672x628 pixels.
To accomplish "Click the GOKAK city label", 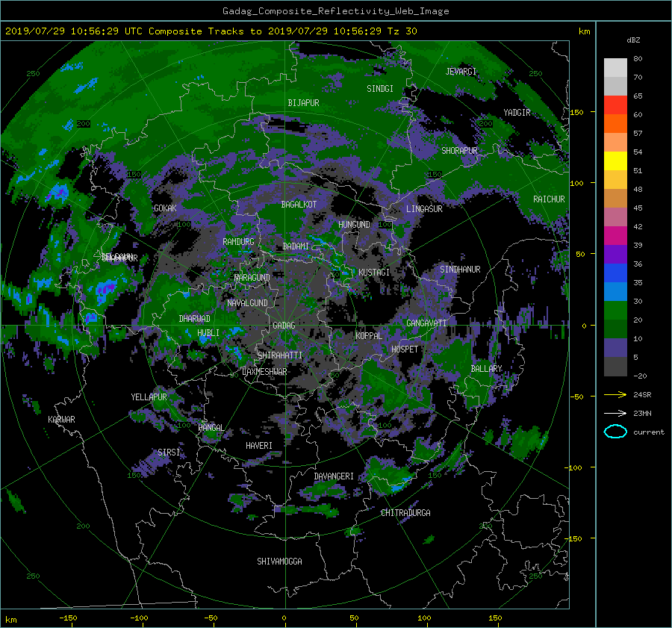I will [165, 208].
